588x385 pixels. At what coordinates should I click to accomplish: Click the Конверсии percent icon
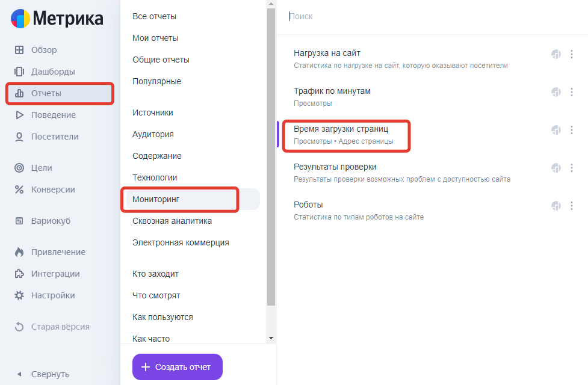click(19, 189)
